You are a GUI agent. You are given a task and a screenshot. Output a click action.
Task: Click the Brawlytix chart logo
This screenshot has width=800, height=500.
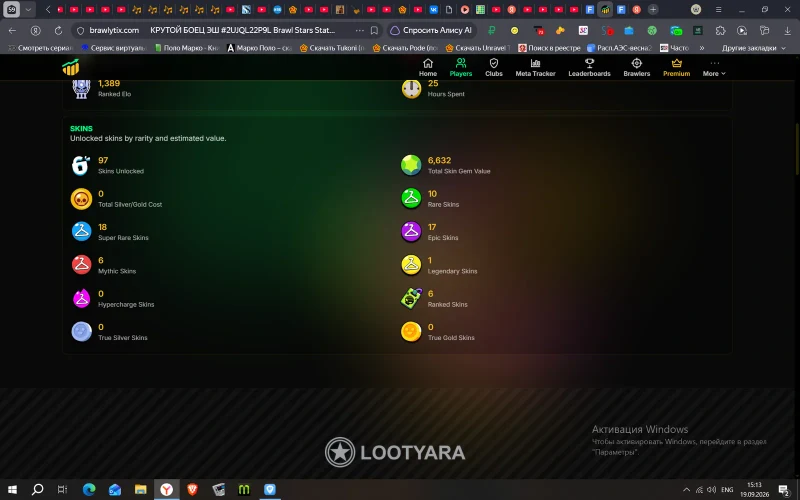[x=71, y=67]
